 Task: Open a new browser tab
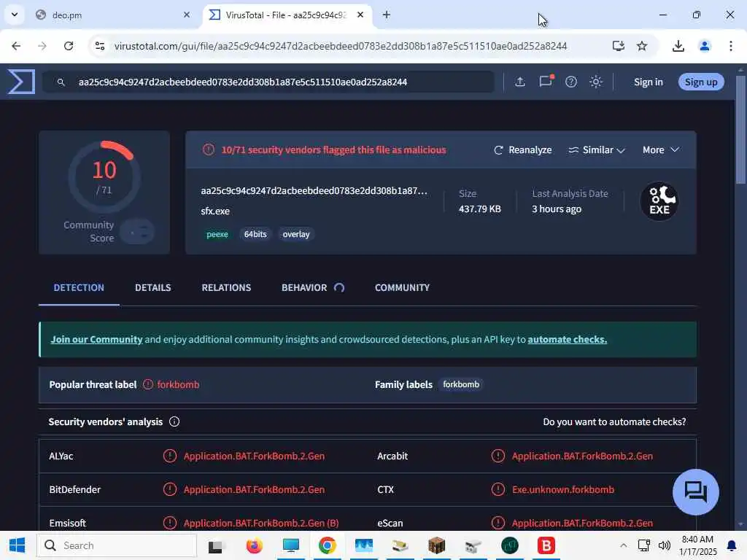(x=387, y=15)
